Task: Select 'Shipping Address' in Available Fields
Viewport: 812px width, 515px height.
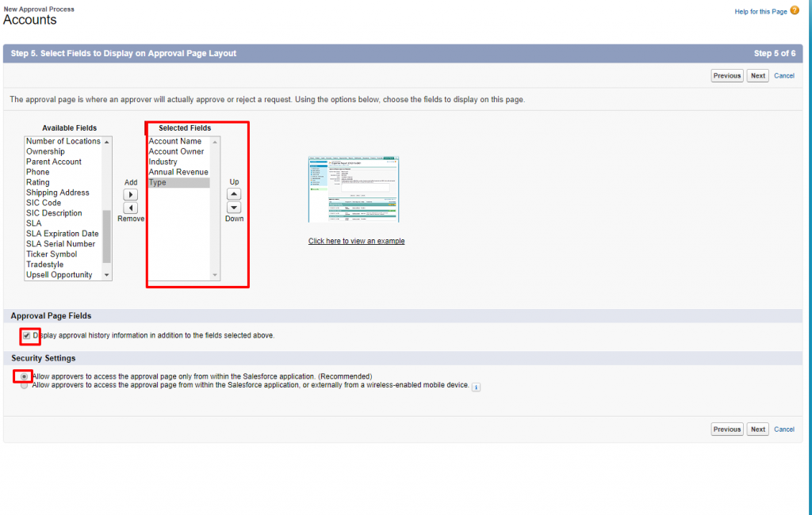Action: point(58,193)
